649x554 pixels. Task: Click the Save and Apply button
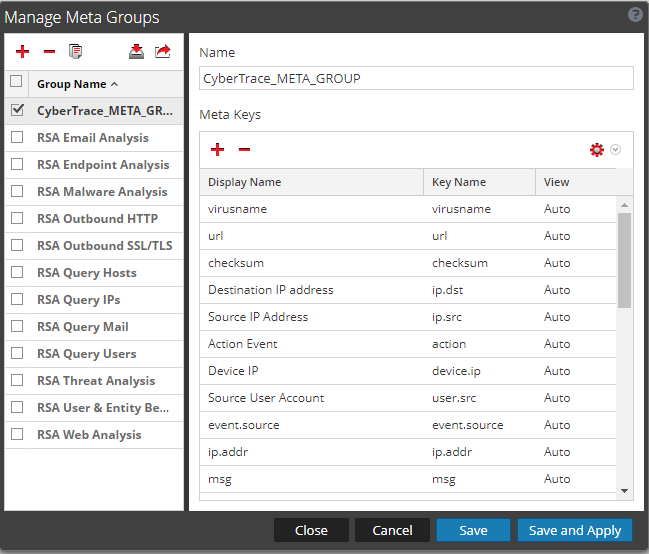pyautogui.click(x=574, y=530)
